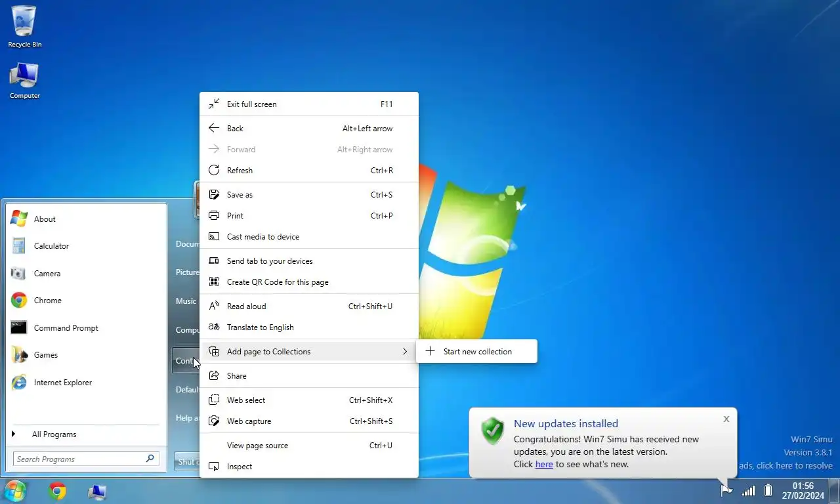The height and width of the screenshot is (504, 840).
Task: Click the Inspect icon
Action: (214, 467)
